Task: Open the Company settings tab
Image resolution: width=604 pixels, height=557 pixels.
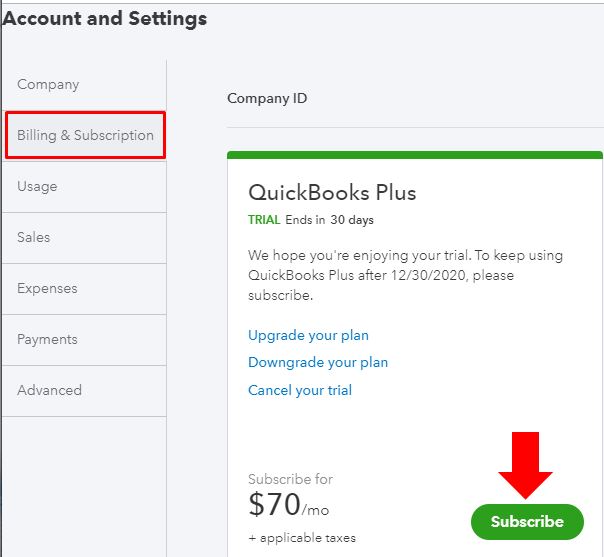Action: (84, 85)
